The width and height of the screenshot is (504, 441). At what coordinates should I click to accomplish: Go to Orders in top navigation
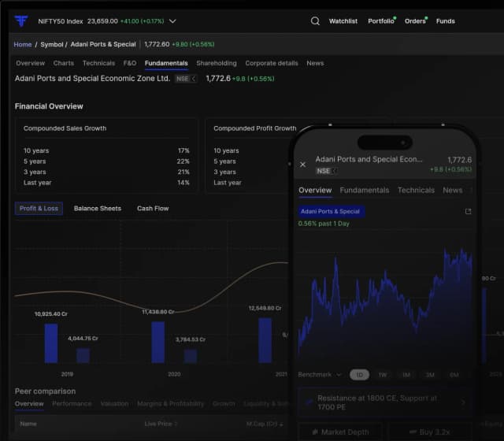click(x=415, y=21)
